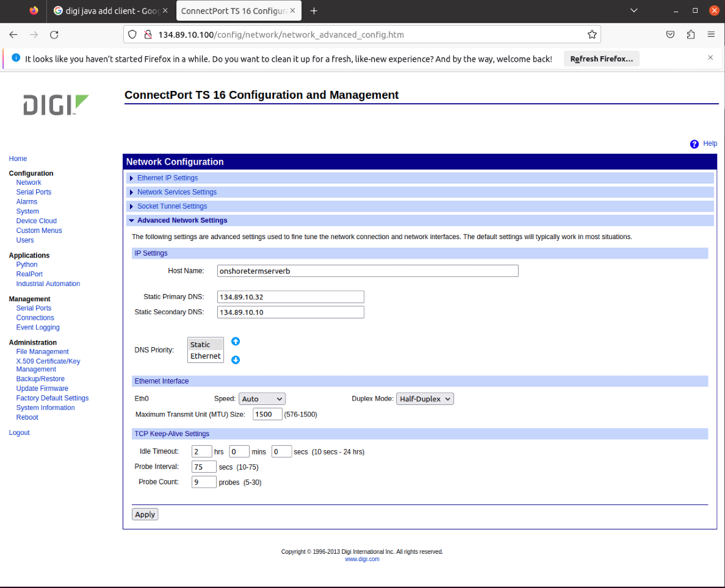Click the DIGI logo

(x=55, y=105)
